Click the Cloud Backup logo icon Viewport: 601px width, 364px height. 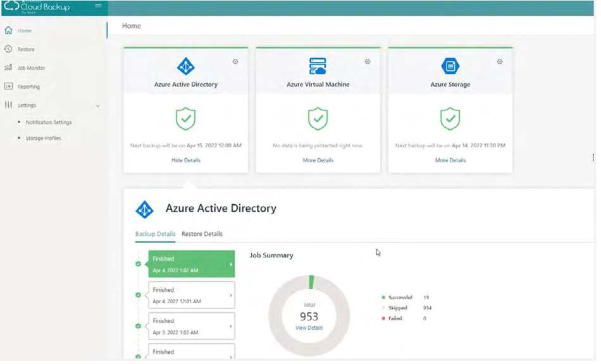(x=11, y=6)
